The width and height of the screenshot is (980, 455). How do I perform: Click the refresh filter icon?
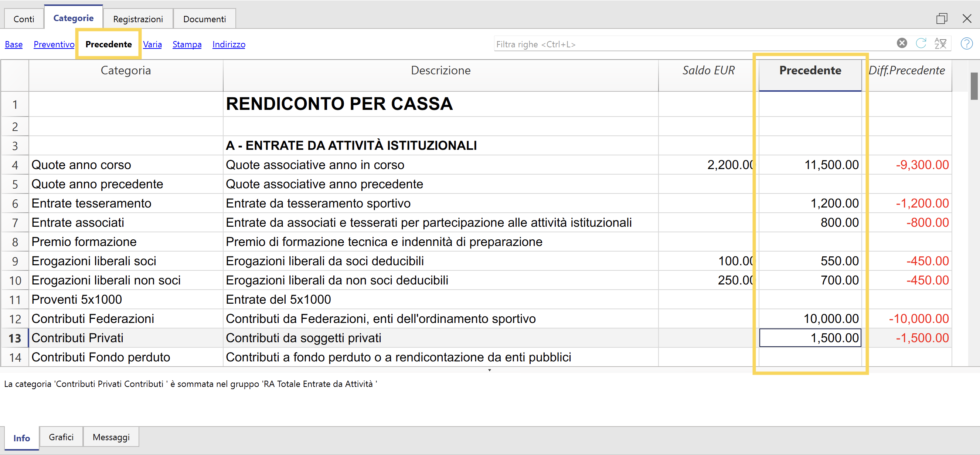click(921, 43)
